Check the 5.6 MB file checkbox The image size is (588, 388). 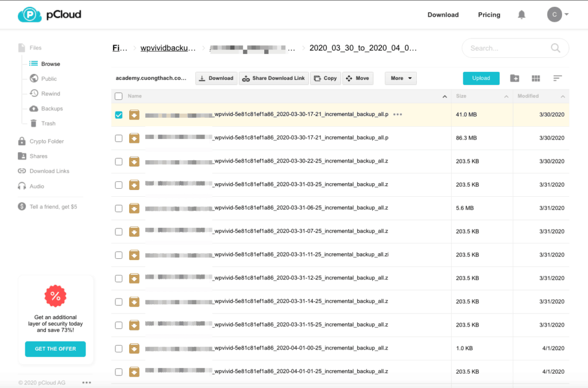(x=118, y=208)
